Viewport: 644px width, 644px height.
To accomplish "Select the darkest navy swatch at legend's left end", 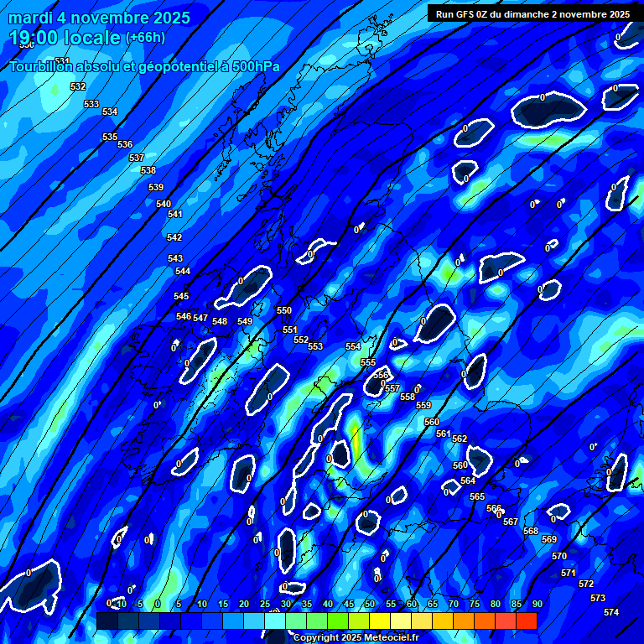I will tap(106, 621).
